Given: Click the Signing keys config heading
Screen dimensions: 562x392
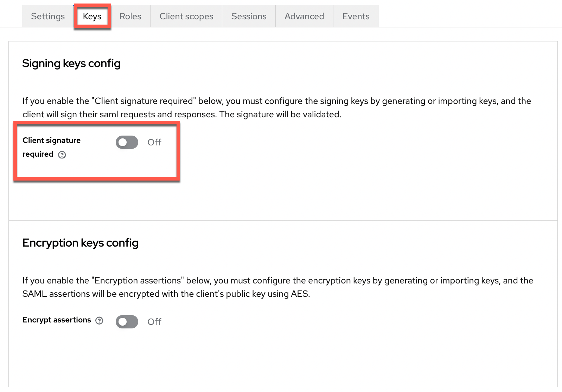Looking at the screenshot, I should [71, 63].
